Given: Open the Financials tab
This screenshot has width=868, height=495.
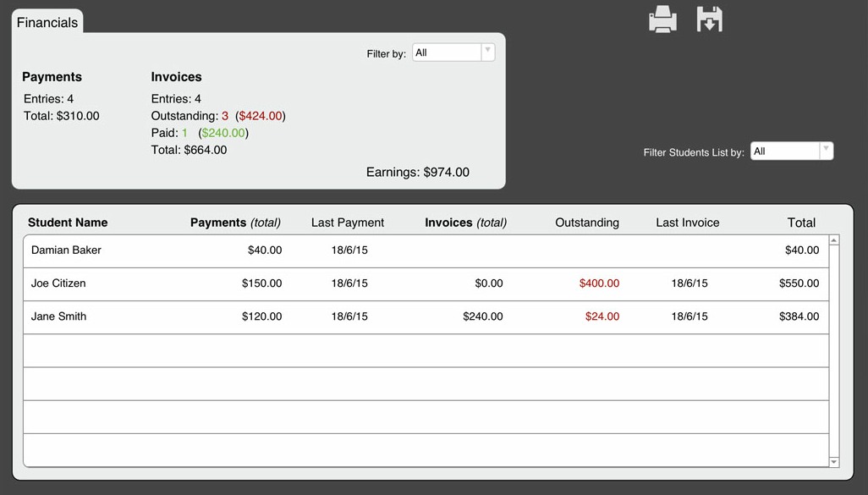Looking at the screenshot, I should coord(47,23).
